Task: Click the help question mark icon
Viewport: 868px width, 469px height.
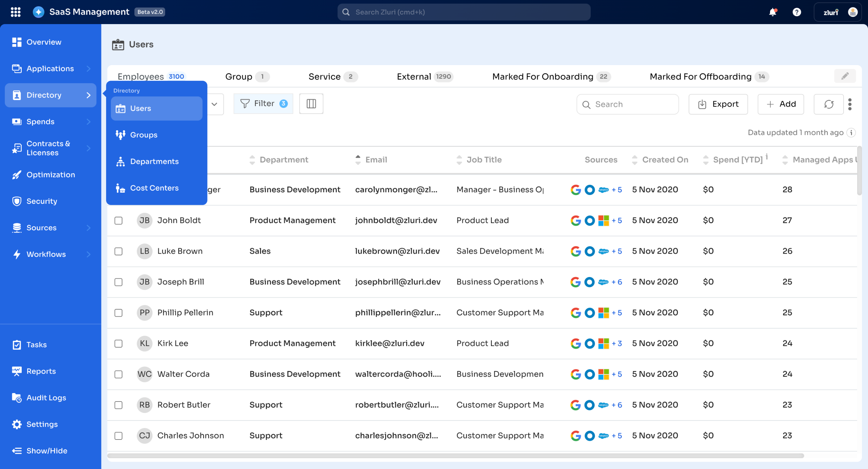Action: (x=796, y=12)
